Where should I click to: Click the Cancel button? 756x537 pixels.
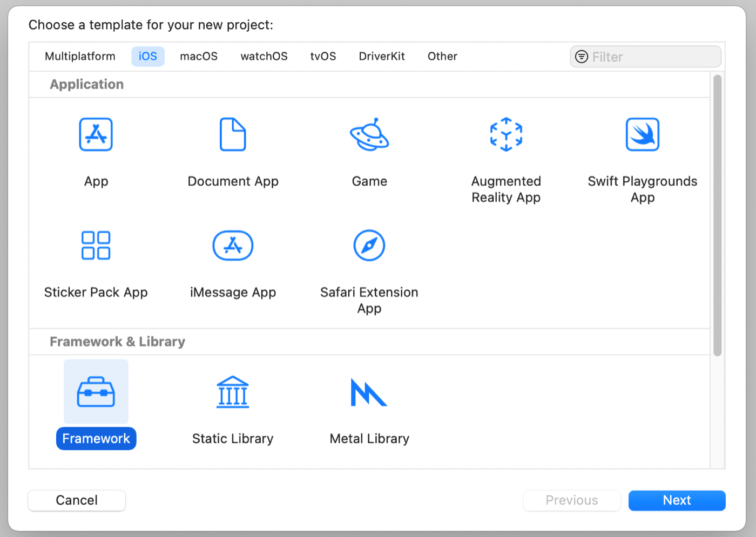point(77,500)
